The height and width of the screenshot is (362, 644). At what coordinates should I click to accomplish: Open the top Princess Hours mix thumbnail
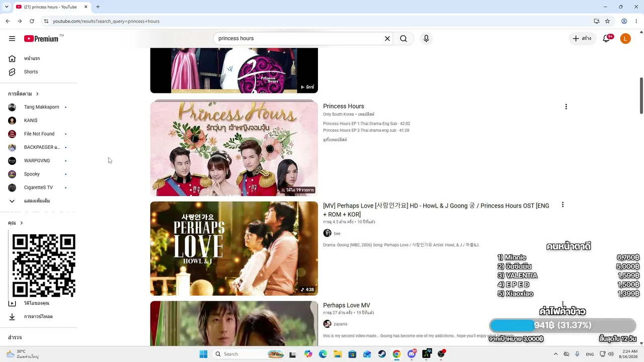click(234, 70)
